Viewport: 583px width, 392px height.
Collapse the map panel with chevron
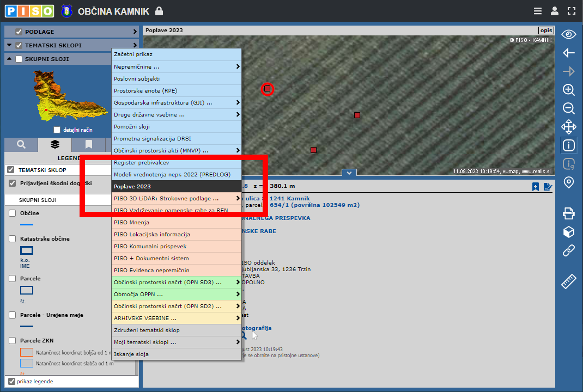click(349, 173)
